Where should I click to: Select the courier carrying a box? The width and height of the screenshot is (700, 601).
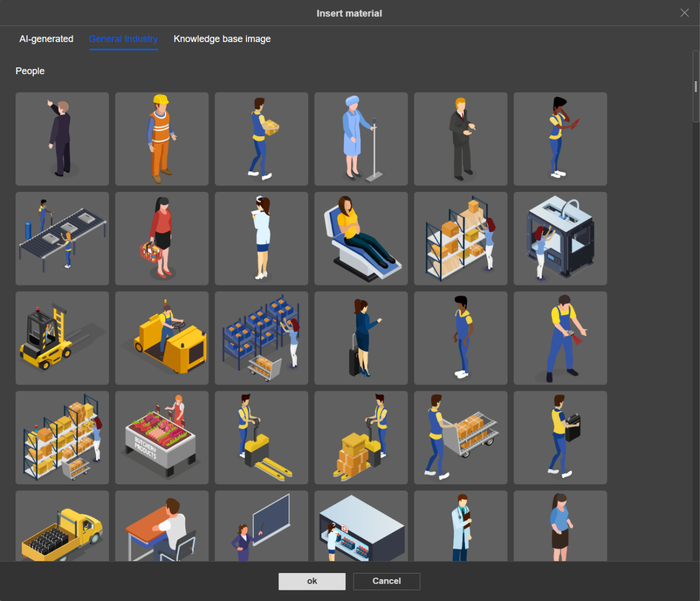[x=262, y=139]
